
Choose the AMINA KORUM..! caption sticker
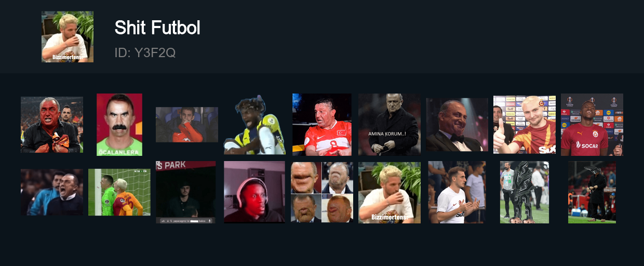[390, 125]
